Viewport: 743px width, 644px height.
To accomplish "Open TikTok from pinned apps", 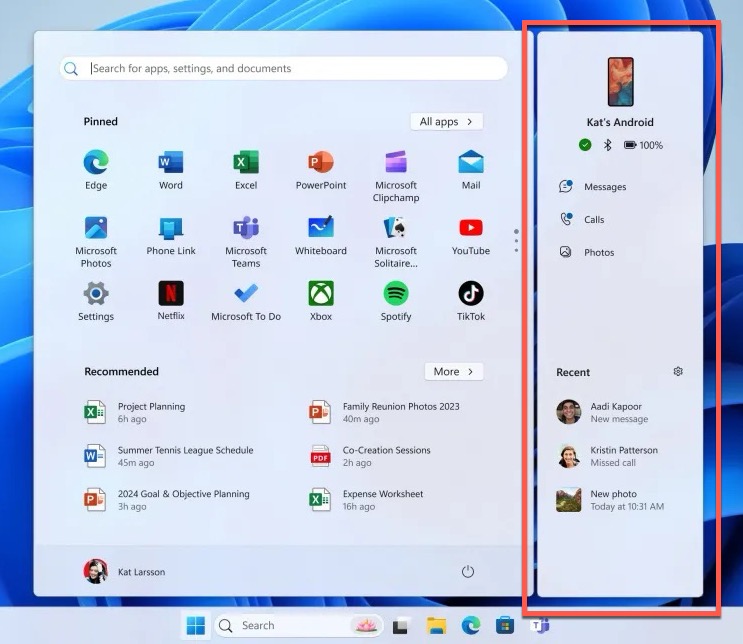I will [471, 294].
